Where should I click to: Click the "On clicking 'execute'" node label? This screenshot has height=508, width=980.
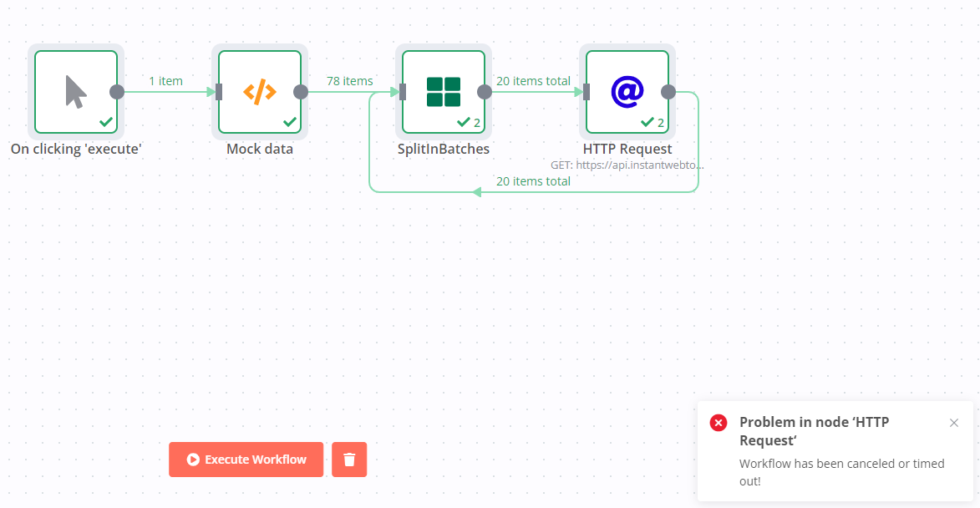tap(76, 149)
